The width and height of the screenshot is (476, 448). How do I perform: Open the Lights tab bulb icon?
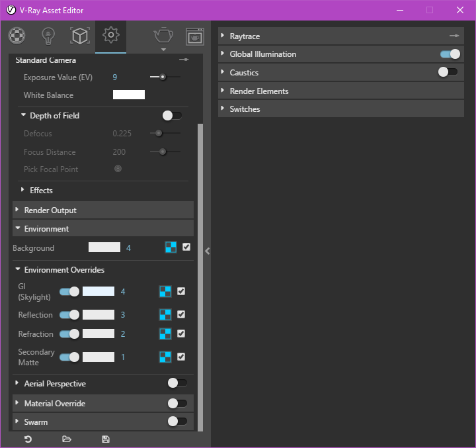point(48,36)
